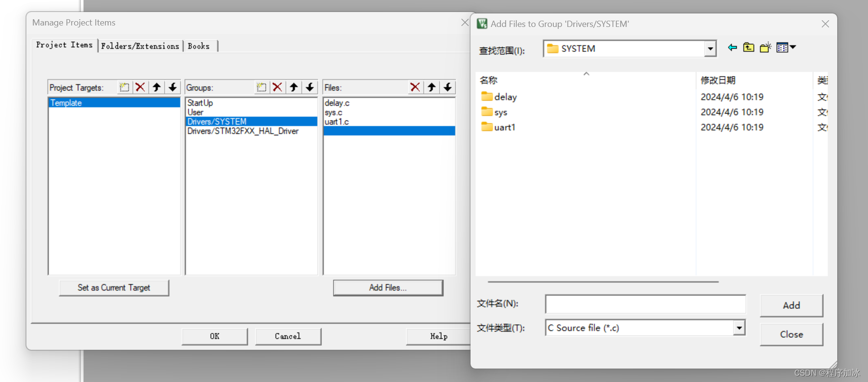Create a new group in Groups
This screenshot has height=382, width=868.
tap(261, 87)
